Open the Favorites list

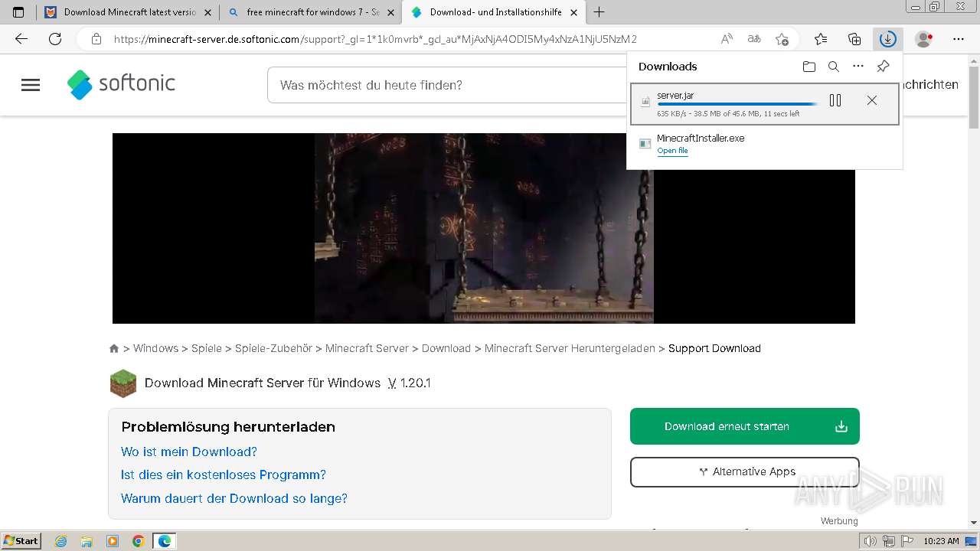pyautogui.click(x=821, y=39)
